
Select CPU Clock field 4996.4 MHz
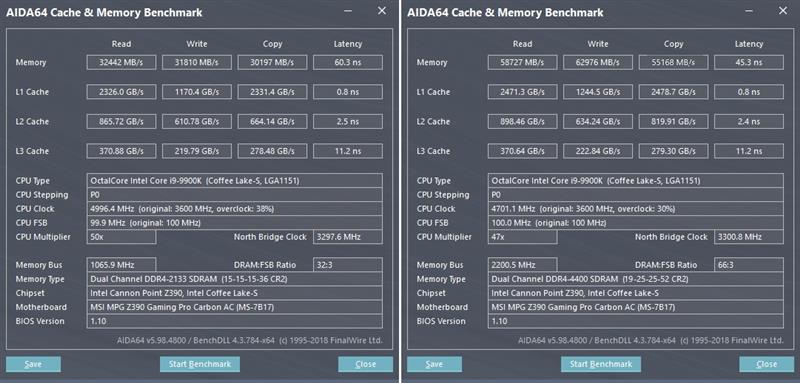234,209
